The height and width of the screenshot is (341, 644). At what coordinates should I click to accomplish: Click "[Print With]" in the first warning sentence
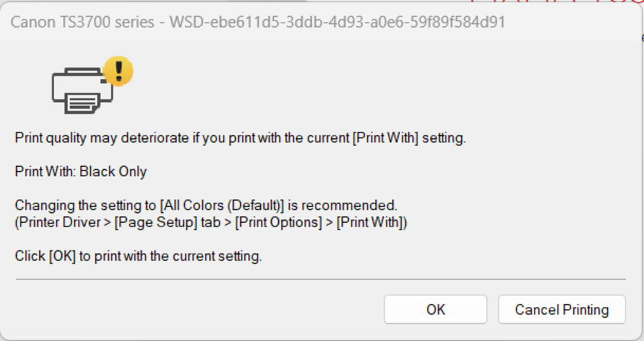[x=385, y=138]
